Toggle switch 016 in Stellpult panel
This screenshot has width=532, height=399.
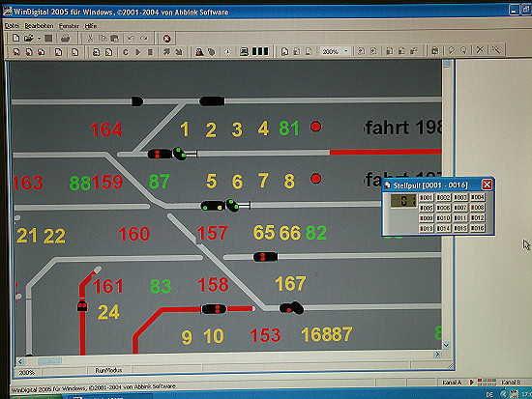coord(478,228)
